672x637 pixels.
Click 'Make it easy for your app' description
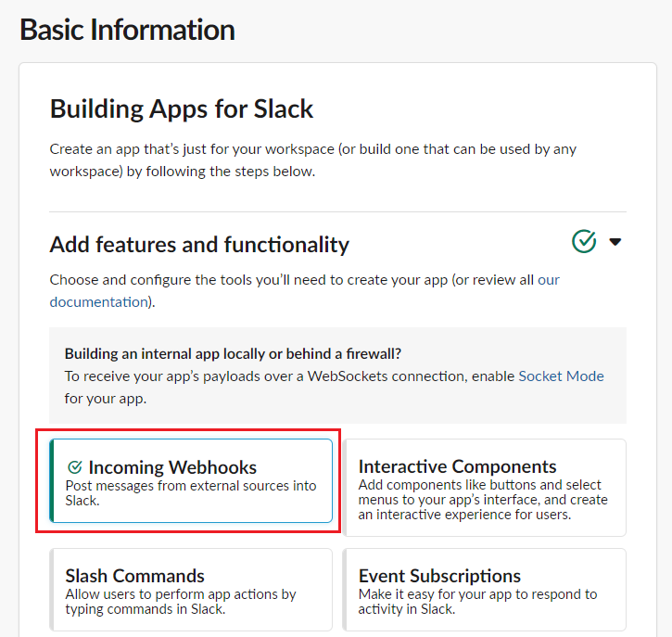pyautogui.click(x=477, y=602)
